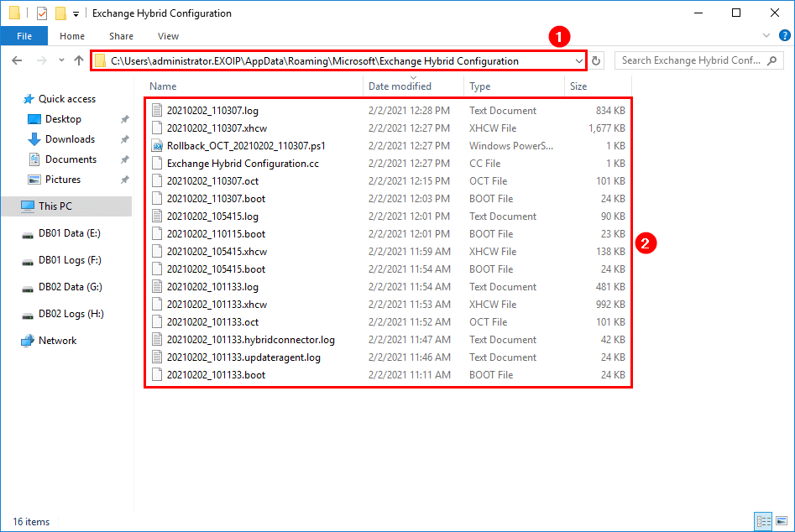Select file 20210202_110307.oct
This screenshot has height=532, width=795.
point(212,181)
